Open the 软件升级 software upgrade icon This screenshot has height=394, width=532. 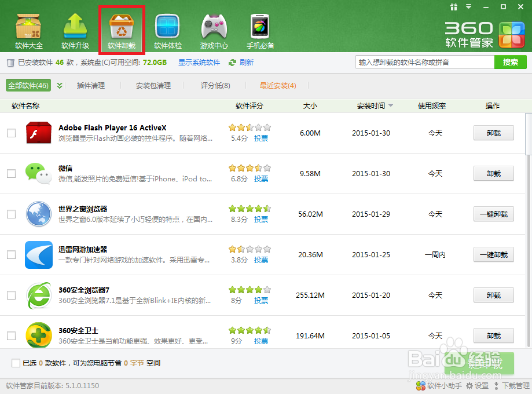pyautogui.click(x=75, y=31)
